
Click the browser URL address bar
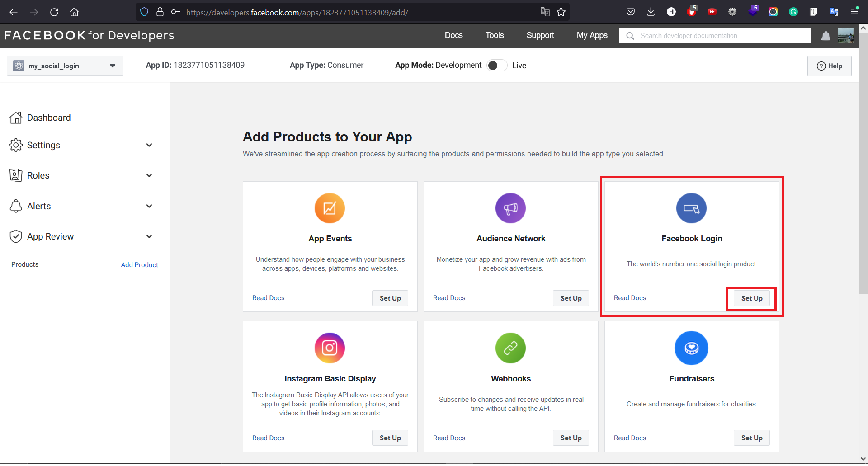353,12
